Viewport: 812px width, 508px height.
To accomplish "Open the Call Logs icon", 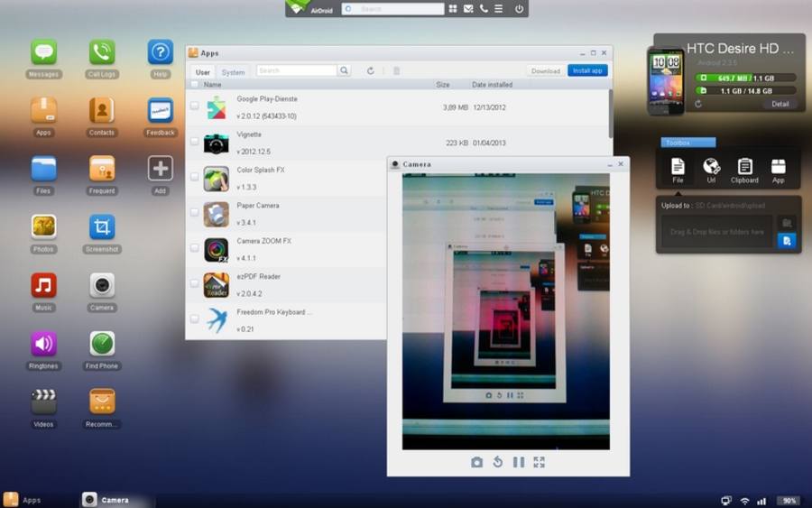I will [101, 52].
